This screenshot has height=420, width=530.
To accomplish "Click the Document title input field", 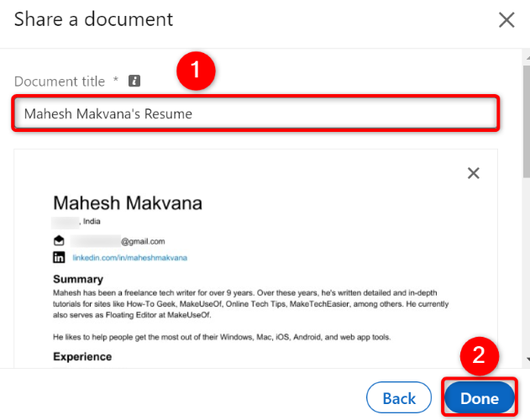I will point(255,113).
